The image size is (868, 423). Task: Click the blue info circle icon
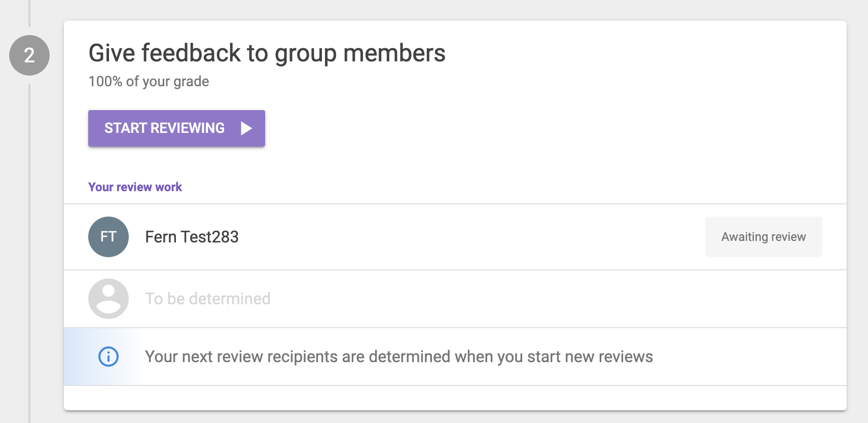pyautogui.click(x=108, y=357)
